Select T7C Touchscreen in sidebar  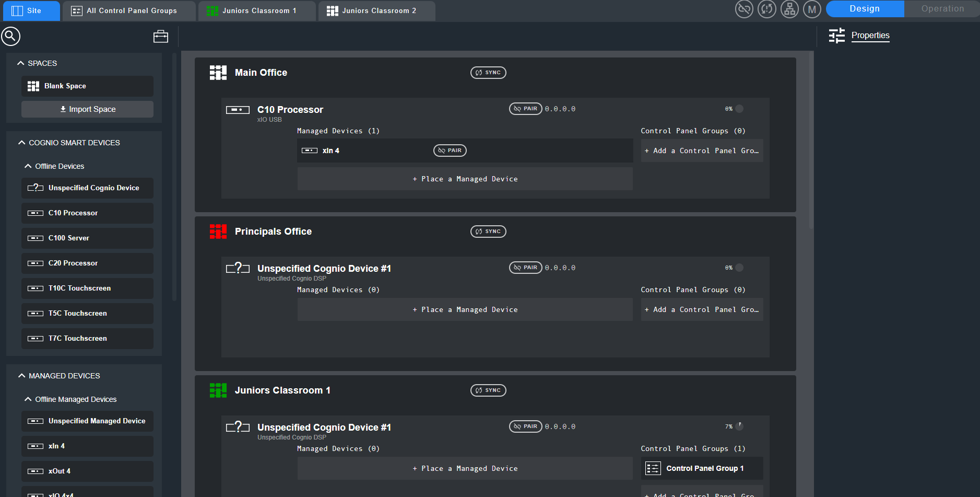click(87, 339)
